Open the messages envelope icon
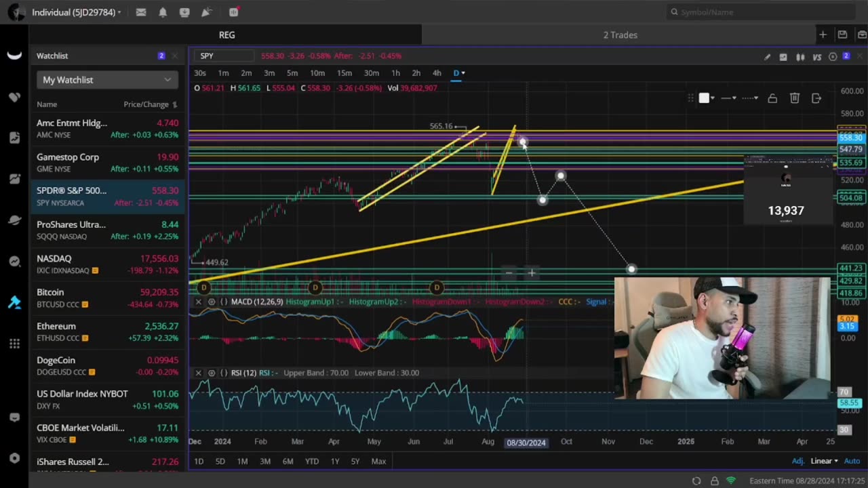This screenshot has height=488, width=868. (141, 12)
